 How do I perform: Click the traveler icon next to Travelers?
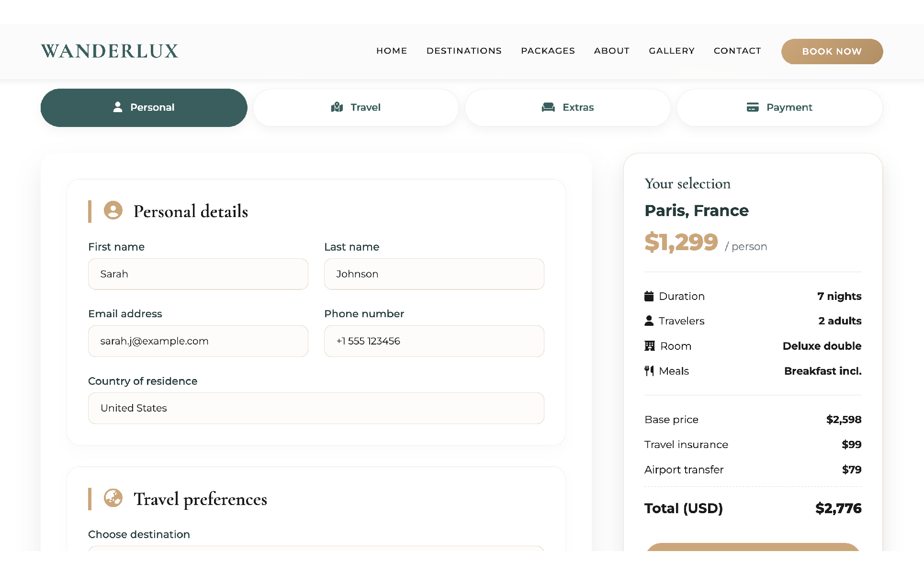pos(649,321)
